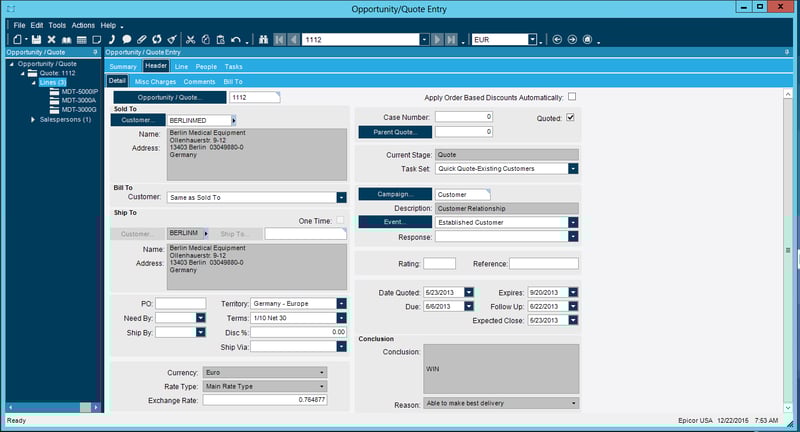Switch to the Summary tab

(x=123, y=66)
